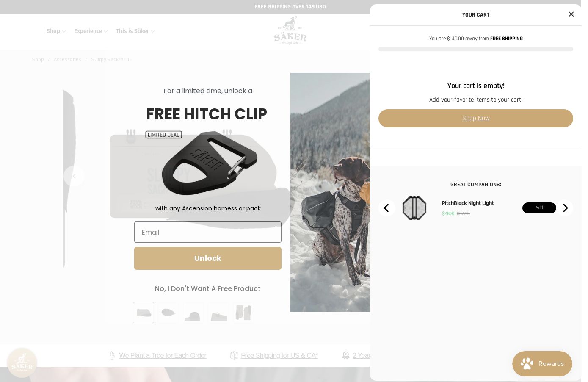Click the Unlock button
Viewport: 588px width, 382px height.
coord(208,258)
